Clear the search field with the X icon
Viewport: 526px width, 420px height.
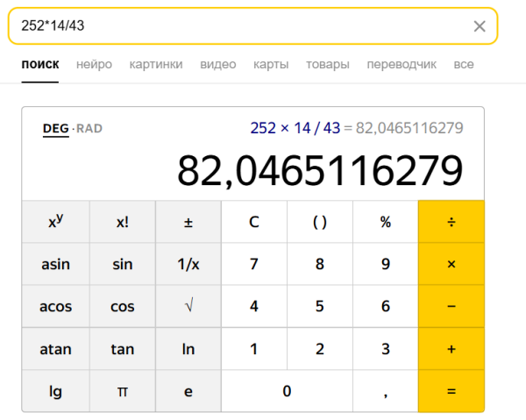coord(480,26)
